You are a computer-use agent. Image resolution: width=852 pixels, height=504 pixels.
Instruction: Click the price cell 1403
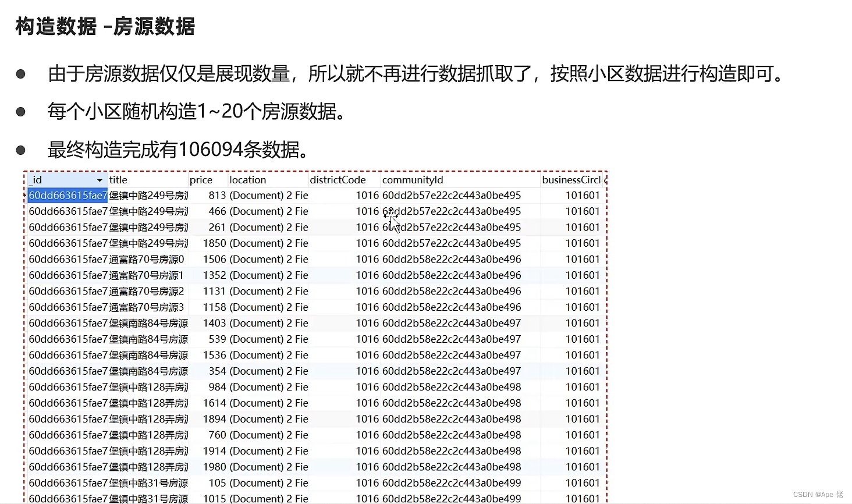coord(208,324)
